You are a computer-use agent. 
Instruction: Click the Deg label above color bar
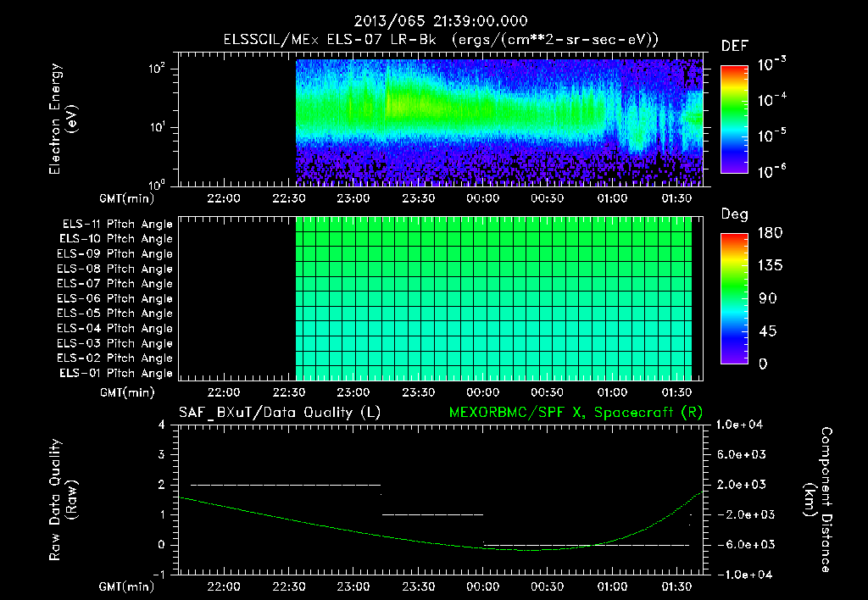pyautogui.click(x=734, y=214)
